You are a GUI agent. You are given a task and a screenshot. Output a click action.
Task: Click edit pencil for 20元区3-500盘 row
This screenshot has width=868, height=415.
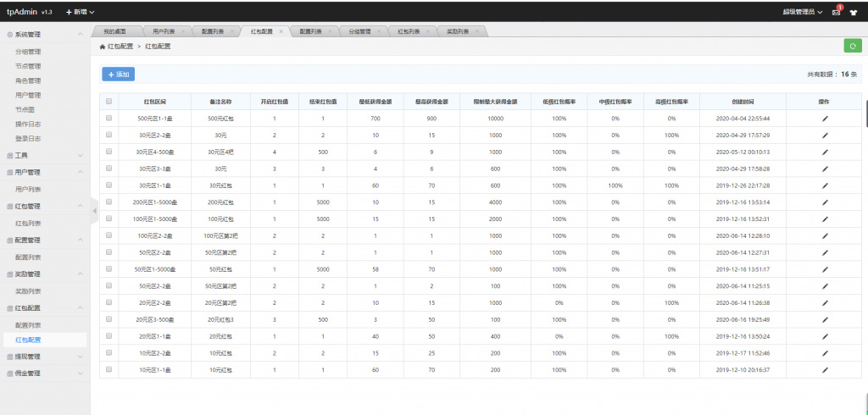(x=824, y=319)
